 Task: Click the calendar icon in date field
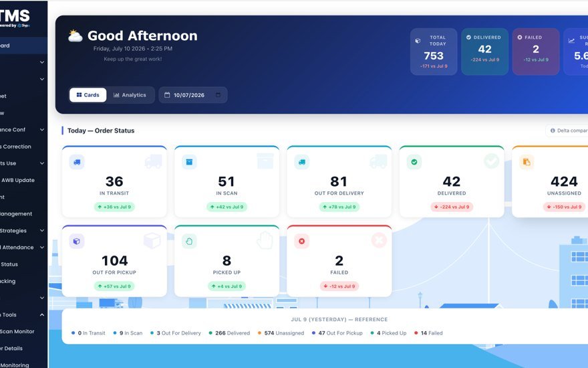click(x=167, y=95)
